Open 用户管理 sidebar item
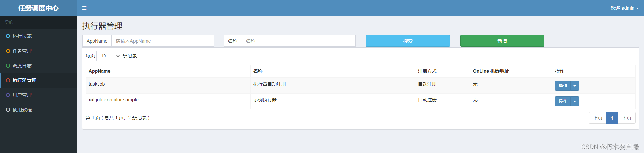644x153 pixels. click(x=39, y=95)
